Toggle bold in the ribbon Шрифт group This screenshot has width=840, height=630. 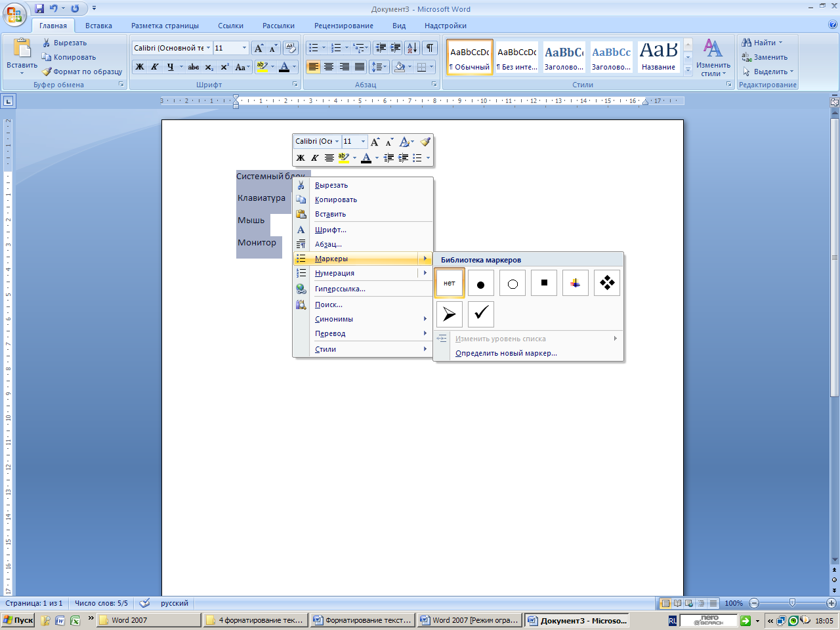tap(140, 67)
